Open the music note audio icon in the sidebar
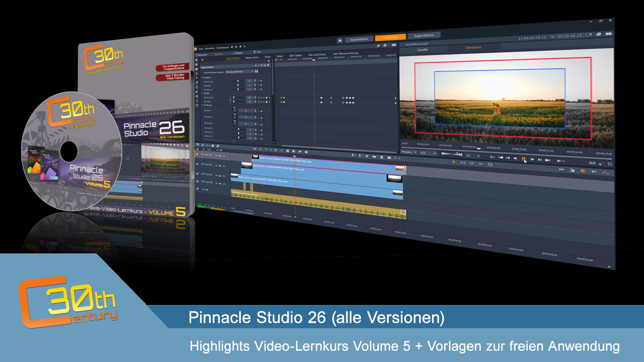Screen dimensions: 644x362 197,83
